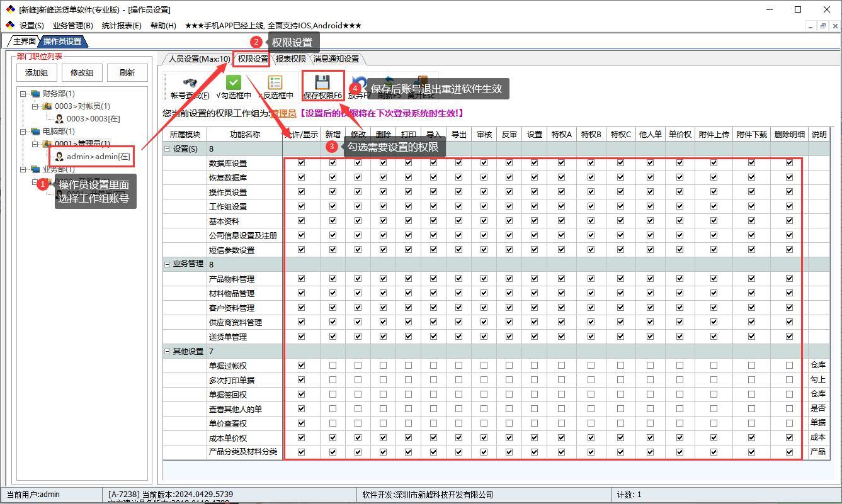This screenshot has height=504, width=842.
Task: Click the 电脑部 department folder icon
Action: click(35, 132)
